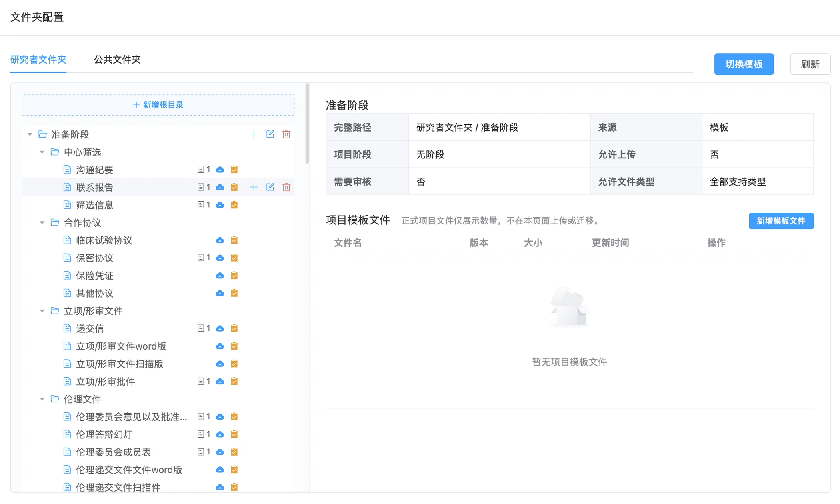Click the clipboard check icon for 立项/形审批件
This screenshot has width=840, height=504.
[x=234, y=381]
